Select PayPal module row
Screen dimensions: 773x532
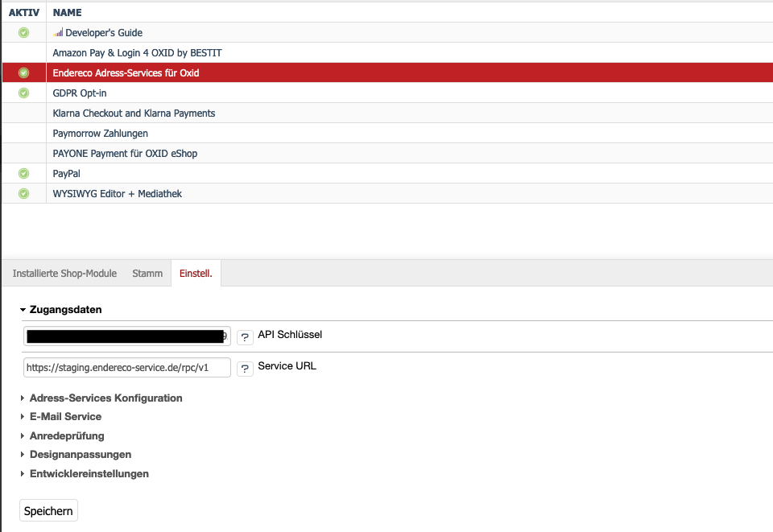(x=387, y=173)
